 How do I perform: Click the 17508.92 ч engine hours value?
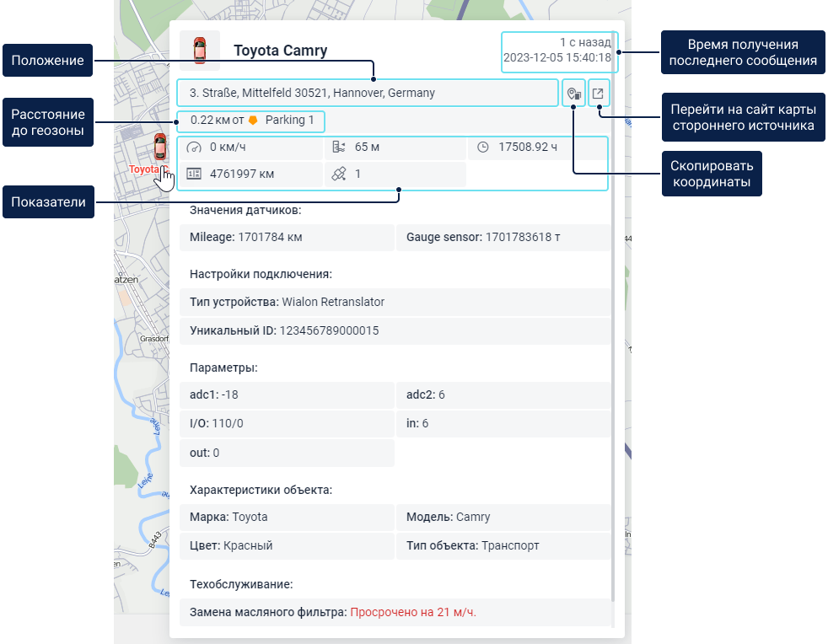528,148
